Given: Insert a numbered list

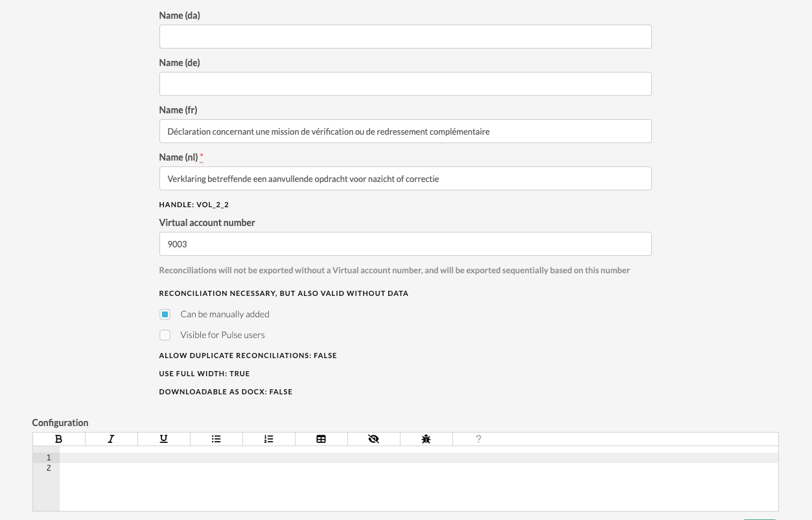Looking at the screenshot, I should pos(269,439).
